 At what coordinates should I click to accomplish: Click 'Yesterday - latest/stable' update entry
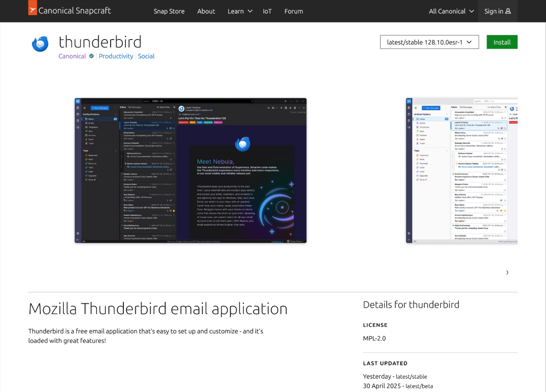click(395, 377)
